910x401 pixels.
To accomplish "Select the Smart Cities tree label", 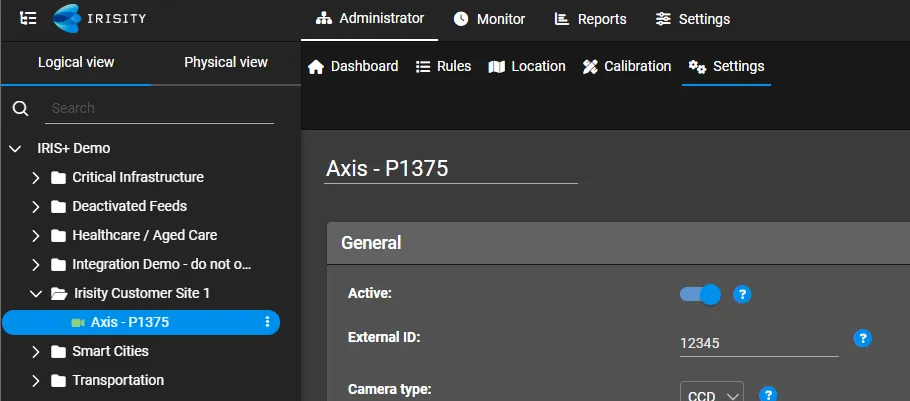I will [x=110, y=352].
